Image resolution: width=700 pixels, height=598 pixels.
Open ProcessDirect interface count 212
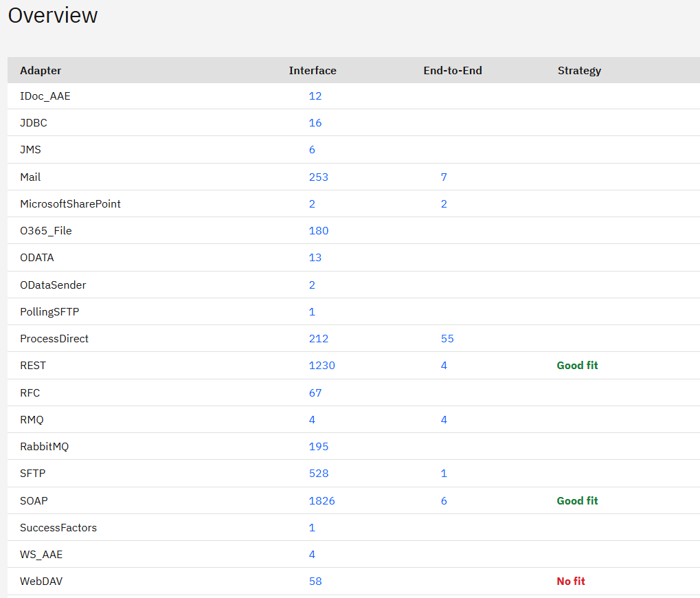point(319,339)
